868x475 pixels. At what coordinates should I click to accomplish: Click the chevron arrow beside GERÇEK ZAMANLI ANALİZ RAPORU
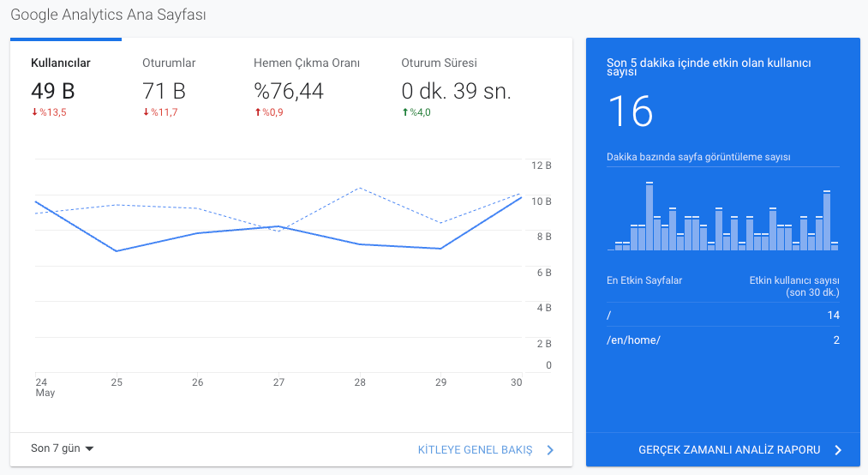(x=838, y=450)
